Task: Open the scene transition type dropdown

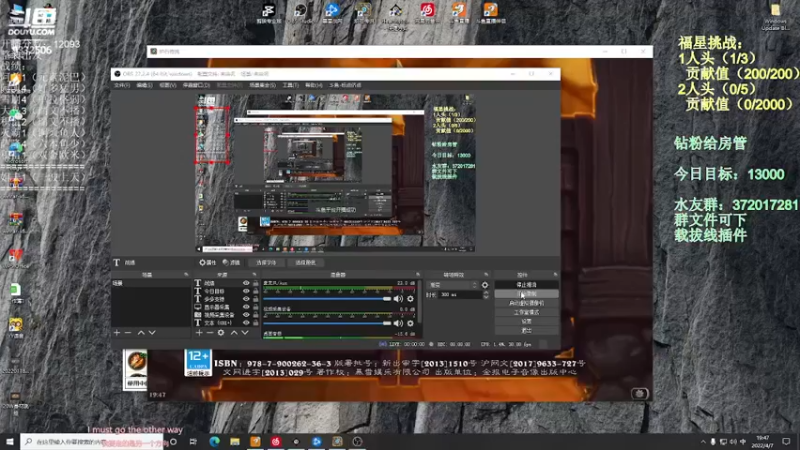Action: (x=453, y=285)
